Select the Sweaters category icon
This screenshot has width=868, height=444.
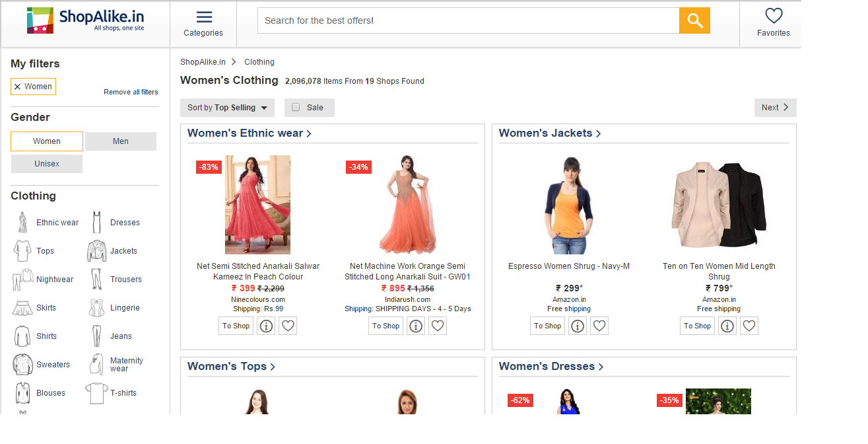23,364
